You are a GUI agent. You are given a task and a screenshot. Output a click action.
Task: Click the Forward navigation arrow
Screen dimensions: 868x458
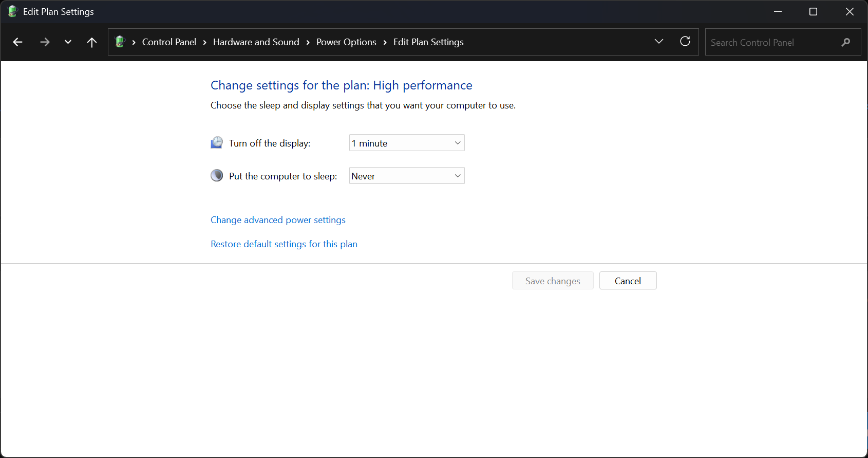(45, 42)
